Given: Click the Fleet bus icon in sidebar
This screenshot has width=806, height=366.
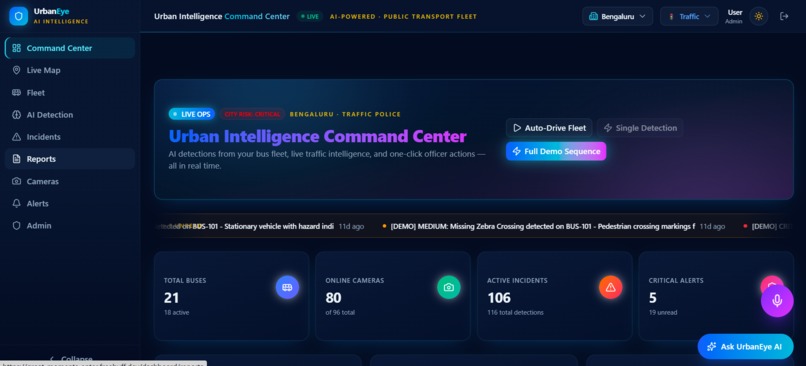Looking at the screenshot, I should point(16,93).
